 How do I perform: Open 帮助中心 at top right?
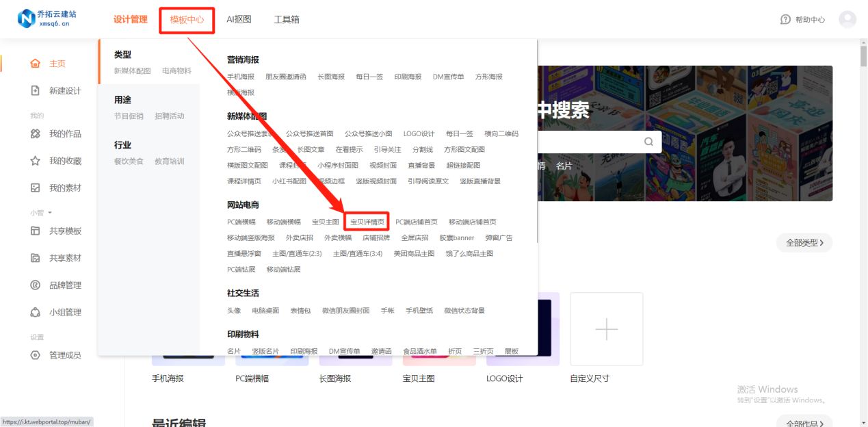coord(804,19)
